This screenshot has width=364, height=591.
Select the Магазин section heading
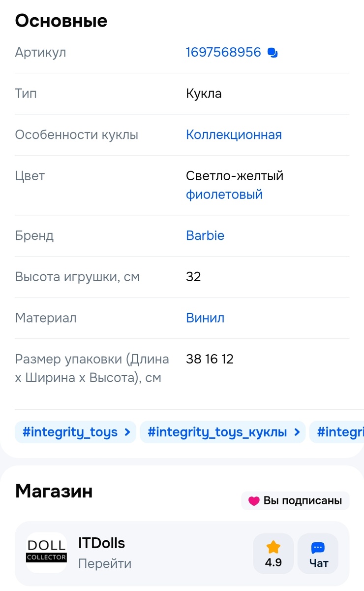point(54,491)
